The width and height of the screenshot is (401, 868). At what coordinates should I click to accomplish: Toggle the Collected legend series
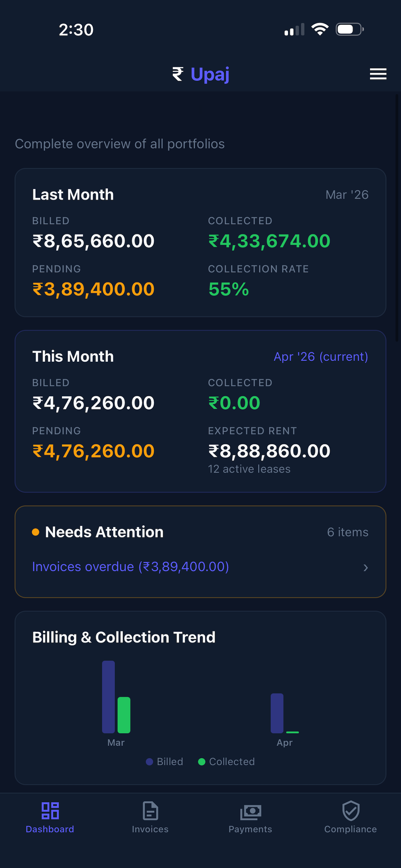pyautogui.click(x=226, y=761)
